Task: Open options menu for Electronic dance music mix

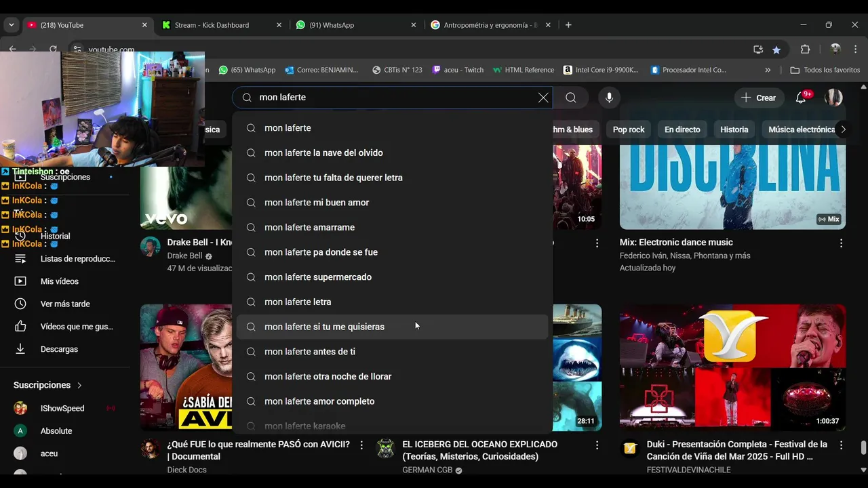Action: point(841,243)
